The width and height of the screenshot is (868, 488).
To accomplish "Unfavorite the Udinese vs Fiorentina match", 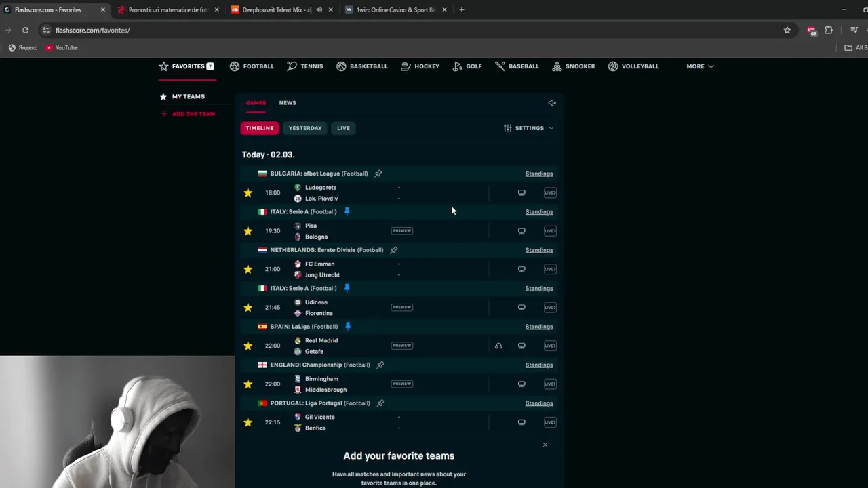I will click(248, 308).
